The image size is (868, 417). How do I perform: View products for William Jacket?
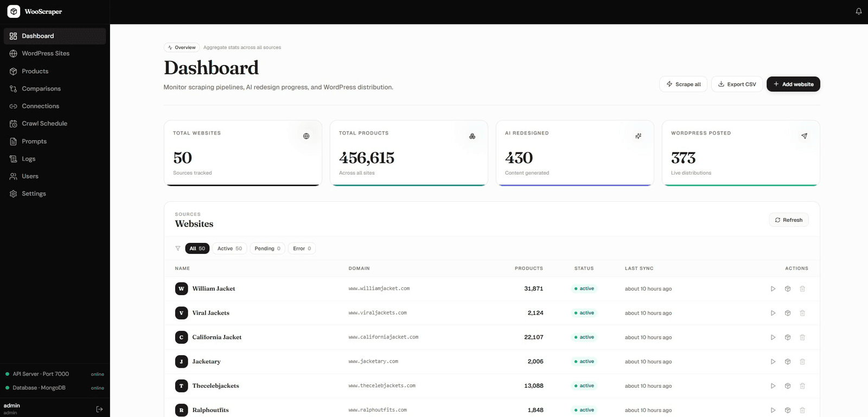(x=788, y=288)
